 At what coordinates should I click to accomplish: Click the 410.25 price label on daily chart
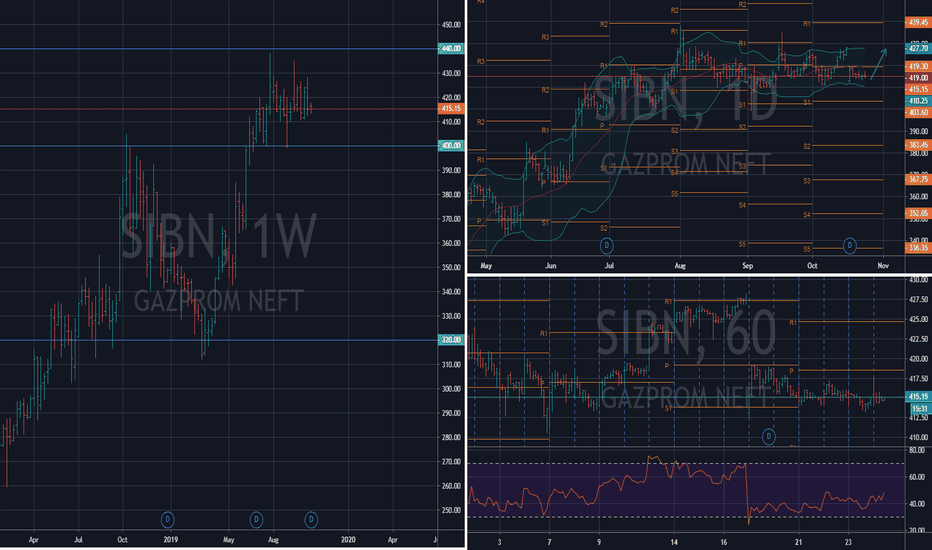click(918, 101)
